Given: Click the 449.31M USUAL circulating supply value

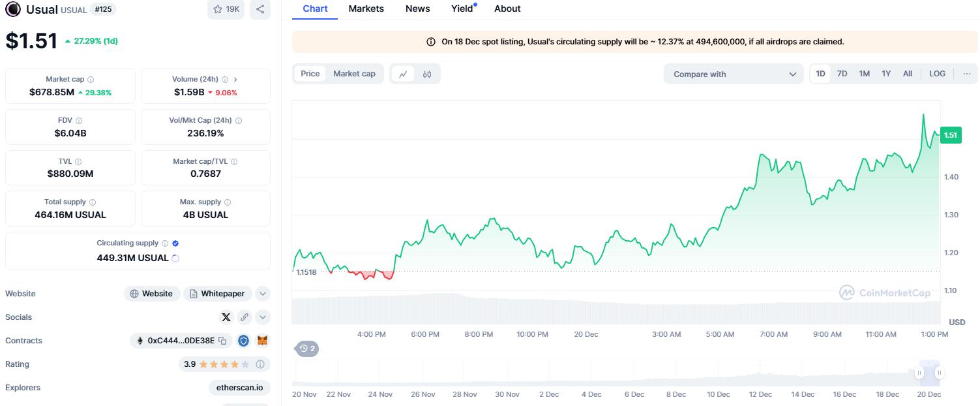Looking at the screenshot, I should (133, 258).
